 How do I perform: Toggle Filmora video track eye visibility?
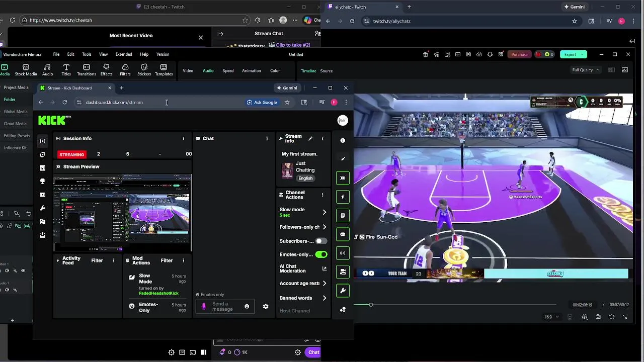pos(23,270)
